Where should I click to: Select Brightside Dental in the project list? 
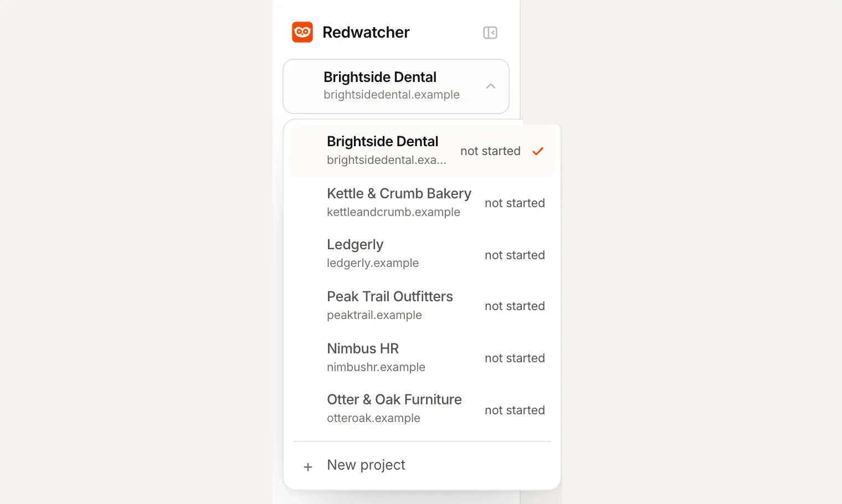pyautogui.click(x=422, y=151)
